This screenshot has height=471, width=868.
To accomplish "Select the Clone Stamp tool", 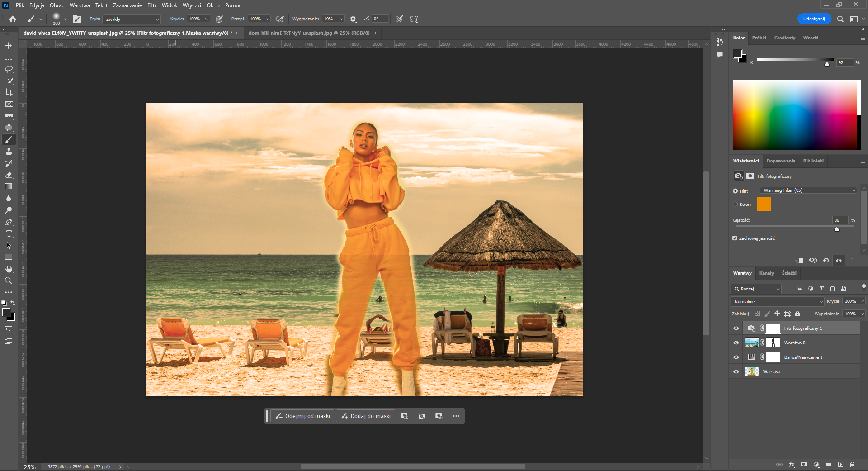I will 9,152.
